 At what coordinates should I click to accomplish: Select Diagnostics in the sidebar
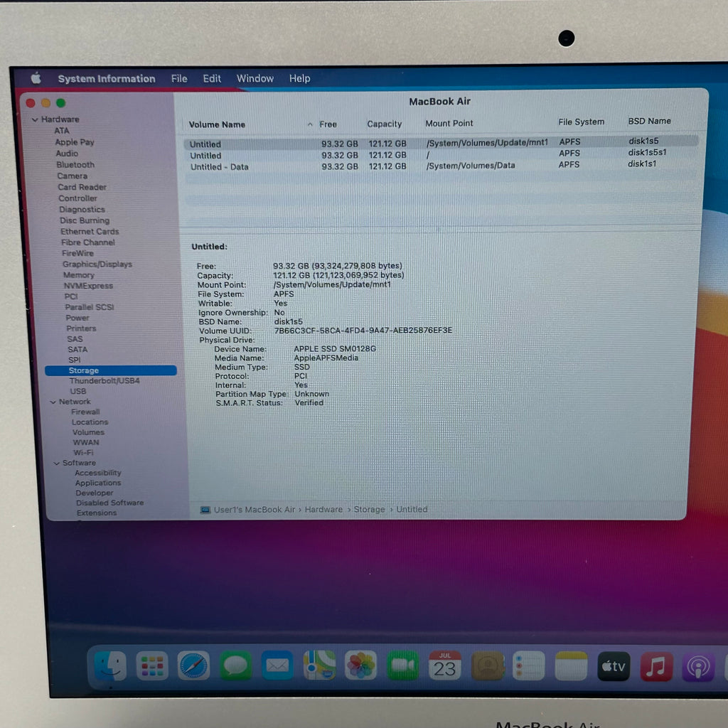tap(82, 210)
